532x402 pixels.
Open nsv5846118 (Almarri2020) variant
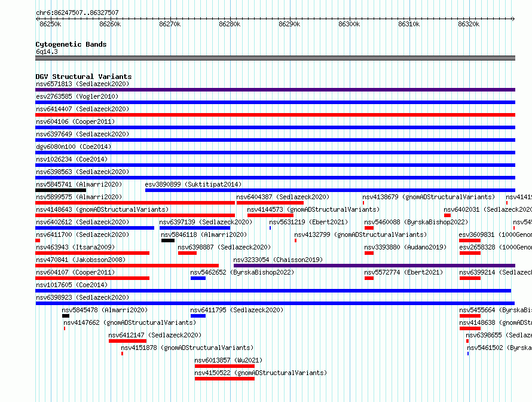click(x=204, y=234)
